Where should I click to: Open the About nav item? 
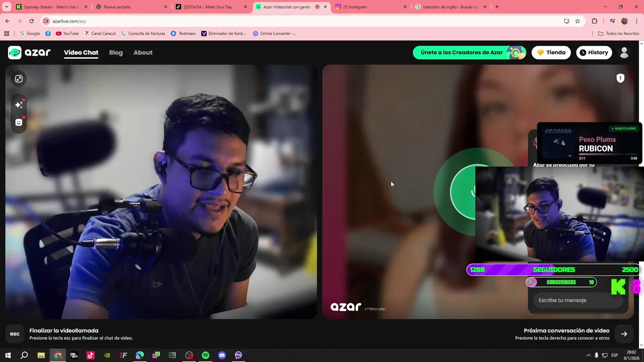143,52
